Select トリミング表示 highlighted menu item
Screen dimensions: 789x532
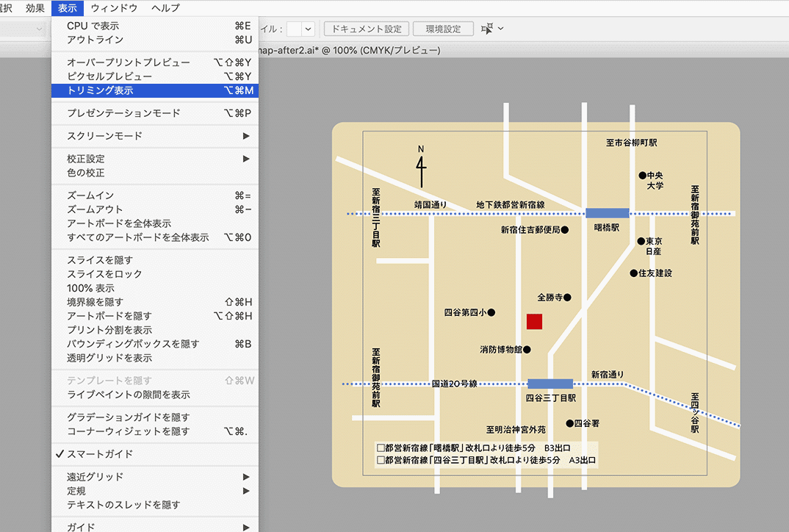pyautogui.click(x=155, y=90)
